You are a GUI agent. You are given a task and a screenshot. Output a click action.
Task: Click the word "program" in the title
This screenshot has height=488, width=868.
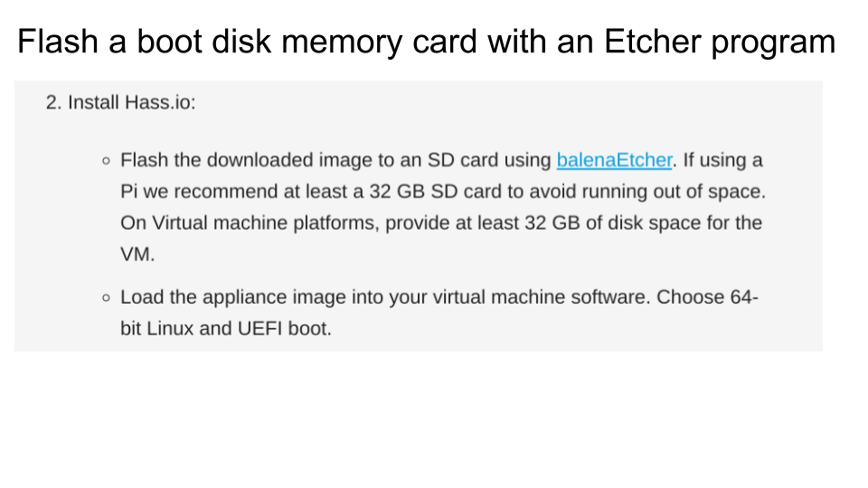(773, 43)
